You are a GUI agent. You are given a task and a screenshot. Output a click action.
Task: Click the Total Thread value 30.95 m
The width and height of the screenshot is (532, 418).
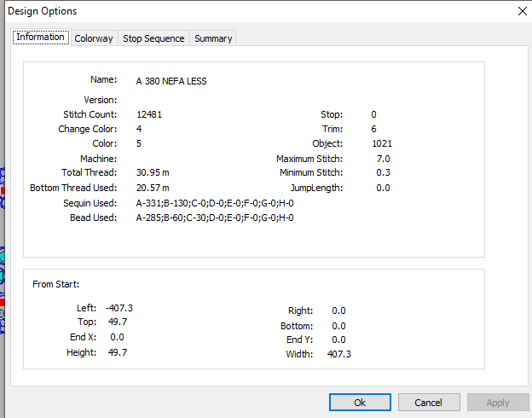pyautogui.click(x=153, y=172)
